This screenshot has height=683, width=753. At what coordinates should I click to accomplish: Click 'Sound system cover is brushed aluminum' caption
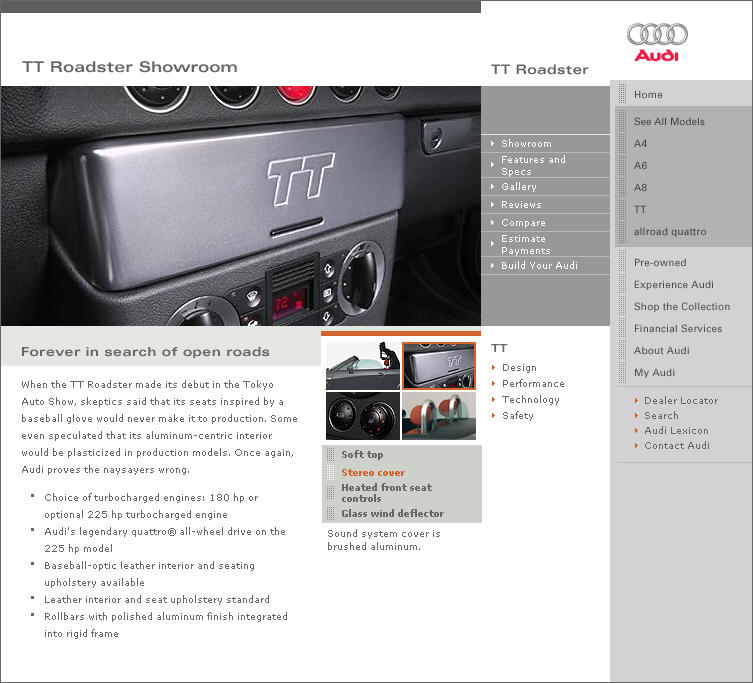pos(384,540)
